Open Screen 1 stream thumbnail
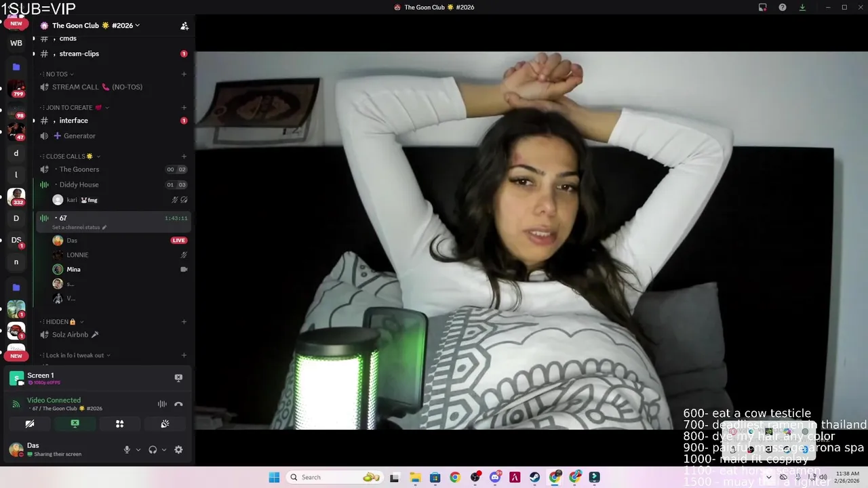Image resolution: width=868 pixels, height=488 pixels. tap(16, 378)
